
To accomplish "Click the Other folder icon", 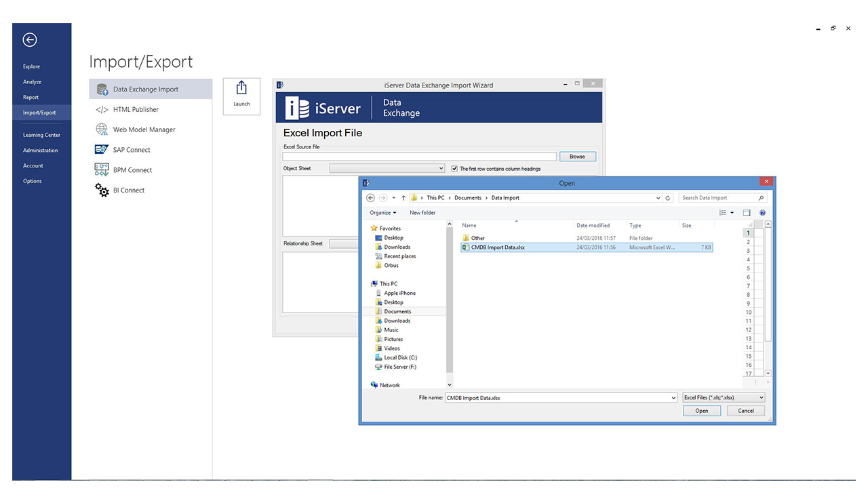I will 466,238.
